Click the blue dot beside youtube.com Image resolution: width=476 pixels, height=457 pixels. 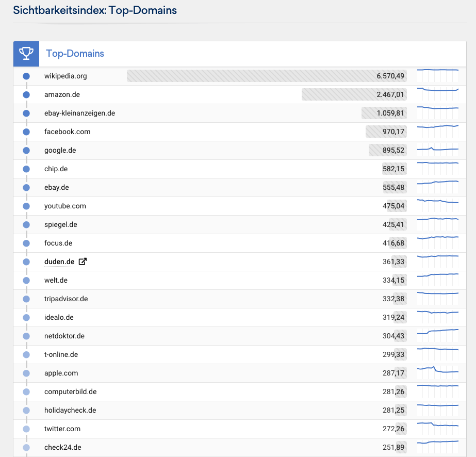tap(26, 206)
